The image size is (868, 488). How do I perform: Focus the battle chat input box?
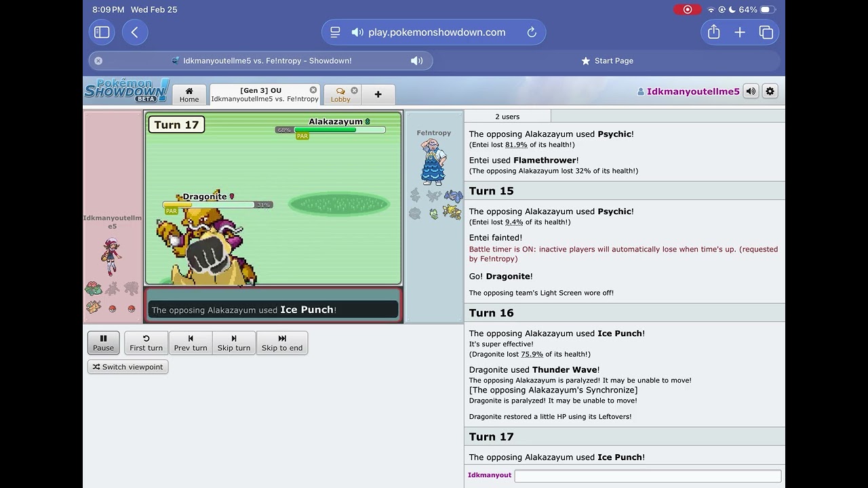click(x=648, y=476)
